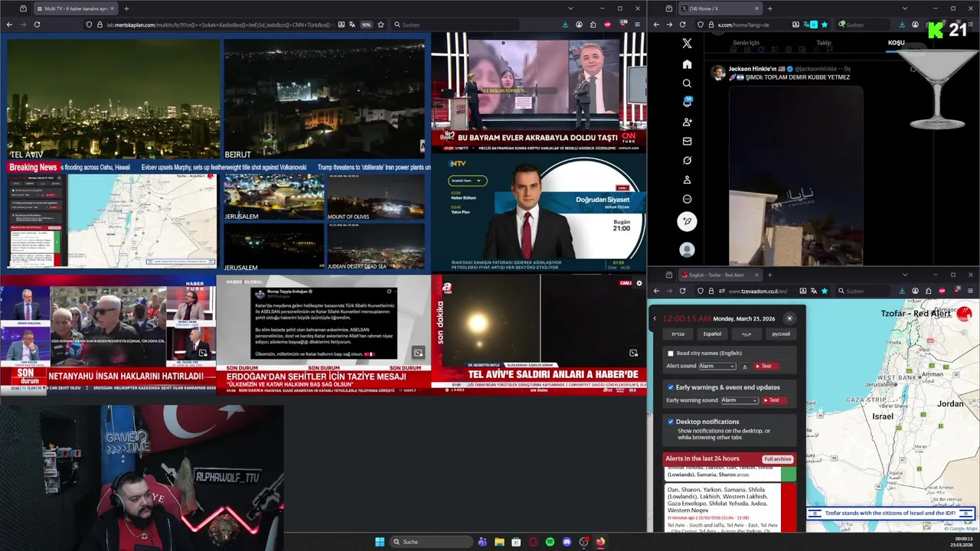
Task: Open a new tab in Multi TV window
Action: pos(126,8)
